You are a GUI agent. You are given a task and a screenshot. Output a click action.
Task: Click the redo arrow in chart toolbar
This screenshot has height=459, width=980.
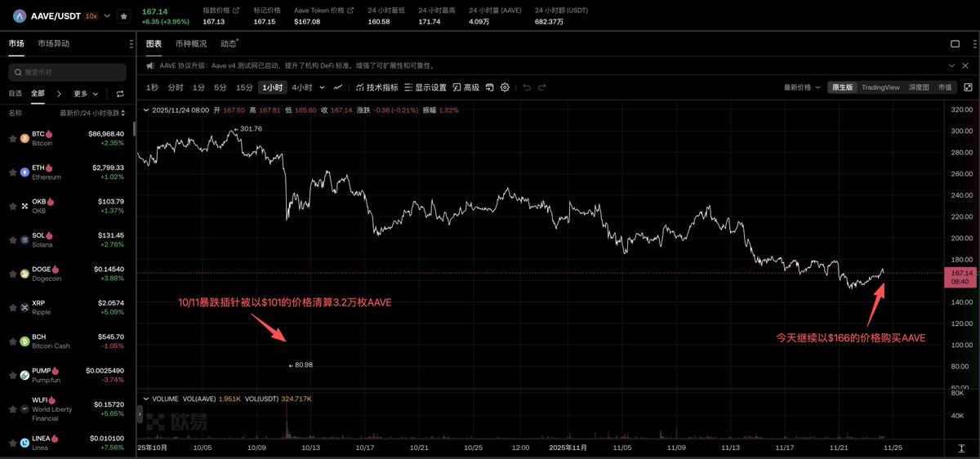point(542,87)
